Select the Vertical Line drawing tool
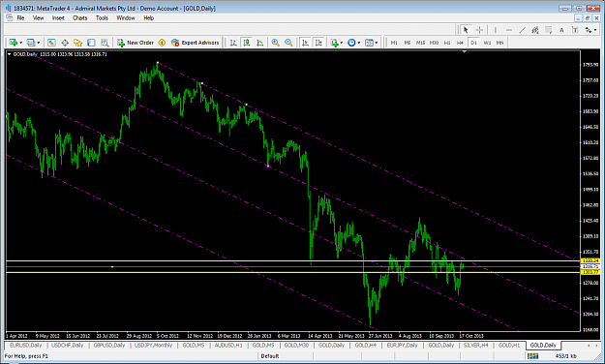 tap(496, 30)
